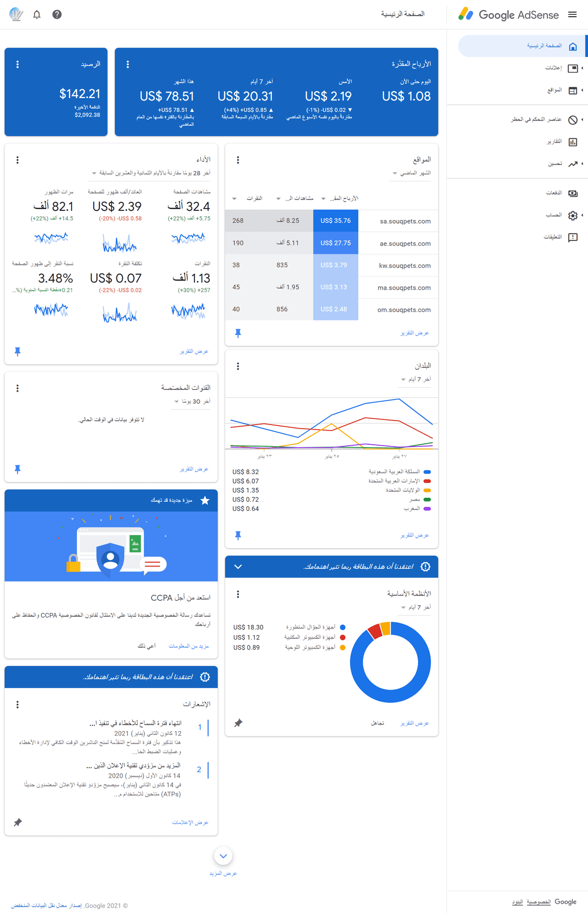Click أعي ذلك on CCPA card
The width and height of the screenshot is (588, 913).
tap(147, 646)
